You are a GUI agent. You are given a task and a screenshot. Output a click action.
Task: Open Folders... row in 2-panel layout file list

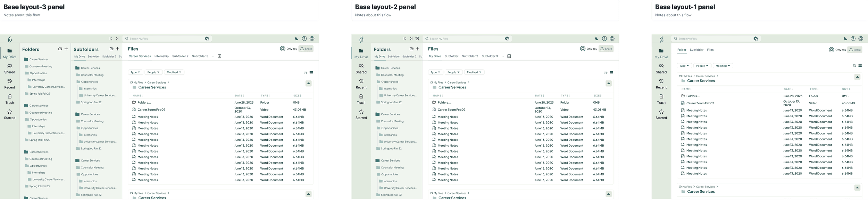click(x=444, y=103)
